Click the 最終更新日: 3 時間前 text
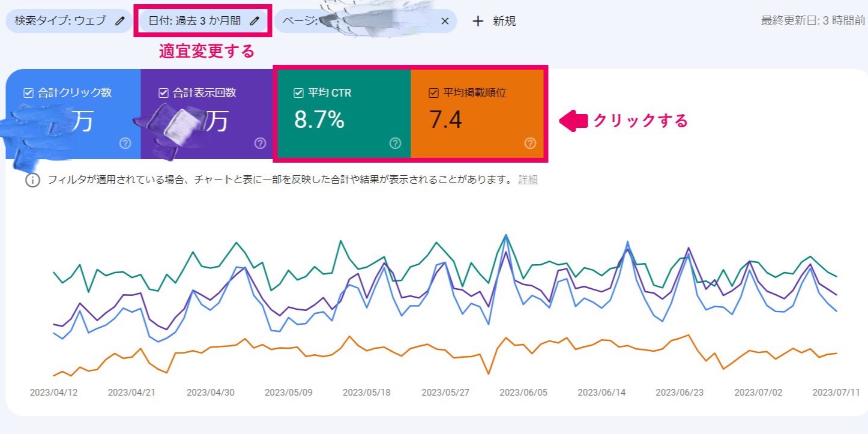Screen dimensions: 868x434 click(x=813, y=20)
